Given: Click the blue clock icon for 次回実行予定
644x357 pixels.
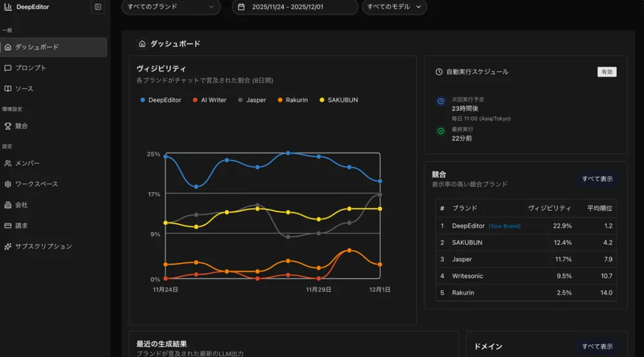Looking at the screenshot, I should pos(440,101).
